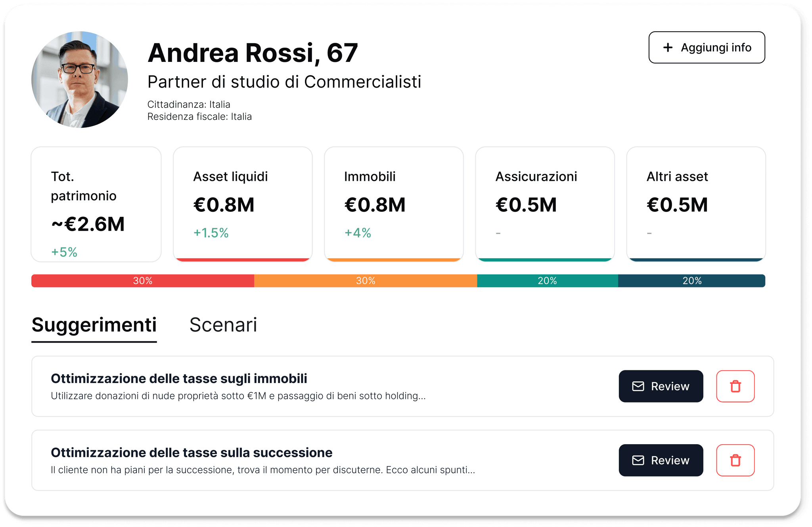Open the Tot. patrimonio card
Image resolution: width=812 pixels, height=527 pixels.
[x=96, y=204]
